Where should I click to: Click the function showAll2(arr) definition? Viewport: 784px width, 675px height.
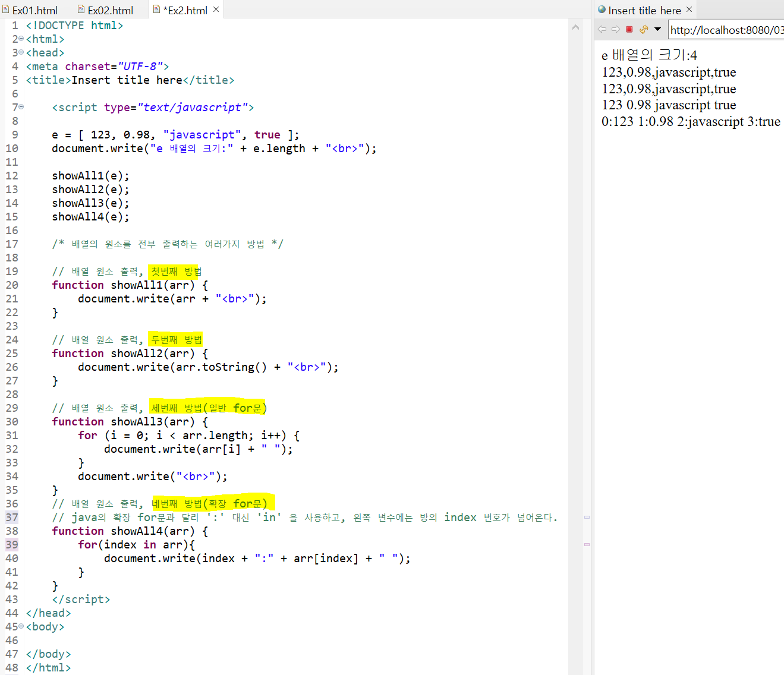(130, 354)
